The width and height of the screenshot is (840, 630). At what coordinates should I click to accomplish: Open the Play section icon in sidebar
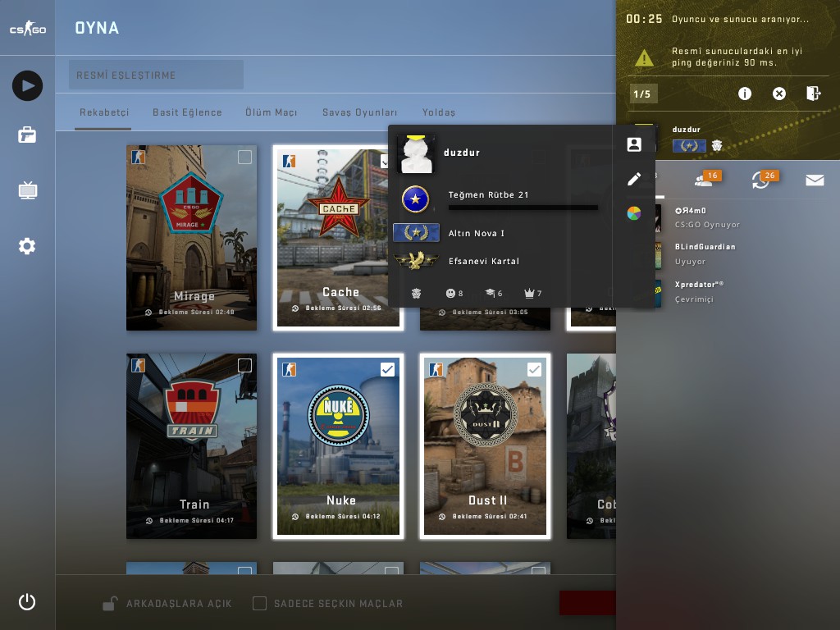27,85
